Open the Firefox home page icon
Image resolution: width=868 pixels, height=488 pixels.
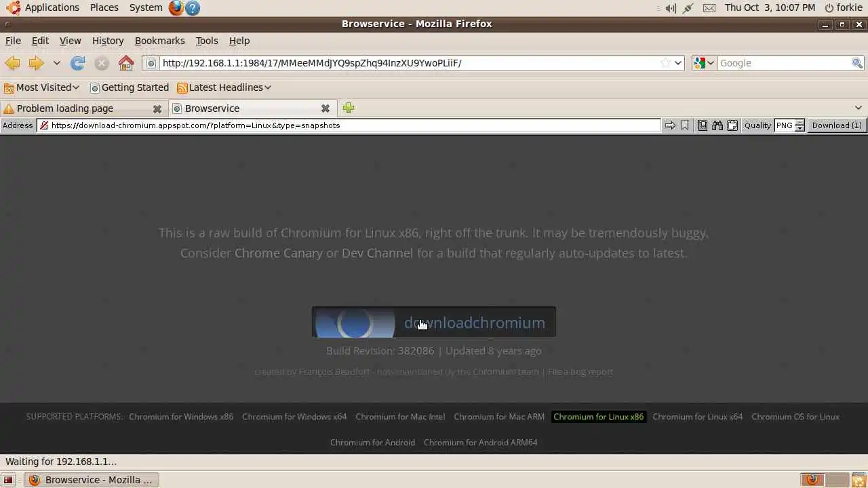126,63
